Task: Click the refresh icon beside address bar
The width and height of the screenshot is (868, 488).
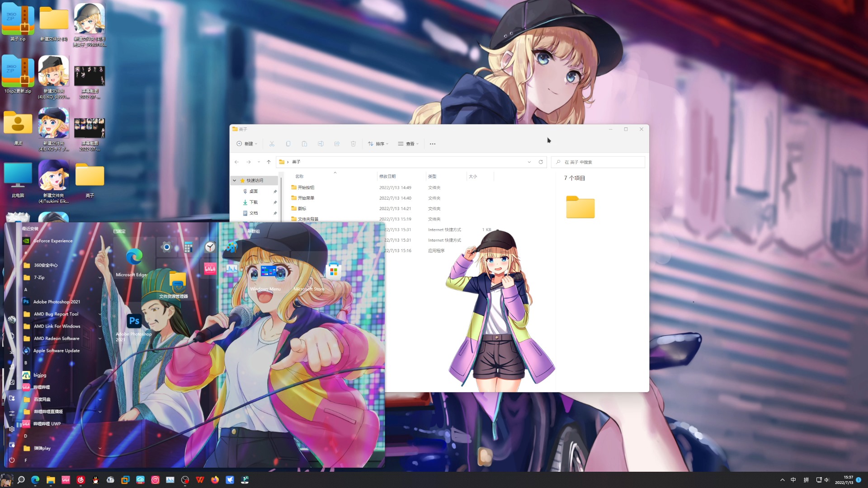Action: (x=541, y=162)
